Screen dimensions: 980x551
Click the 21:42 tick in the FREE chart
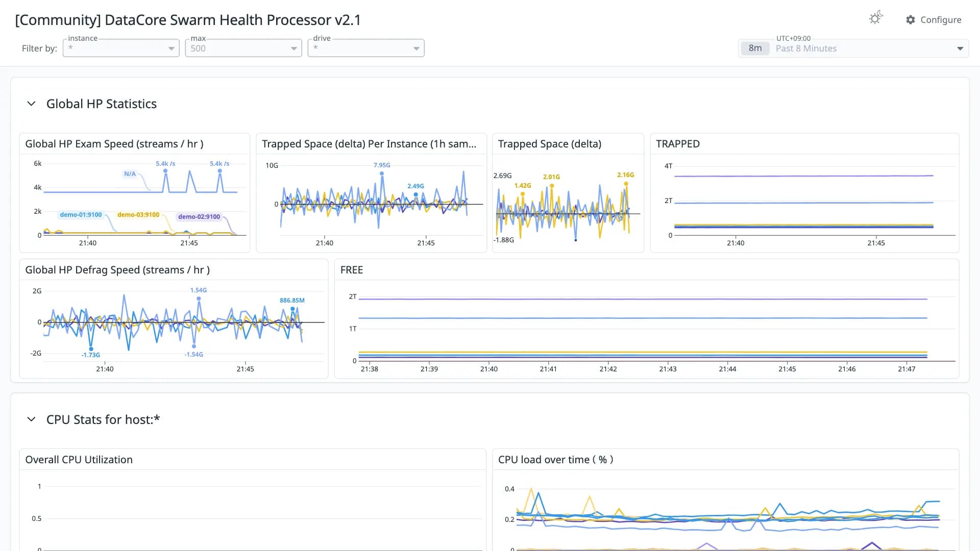608,369
